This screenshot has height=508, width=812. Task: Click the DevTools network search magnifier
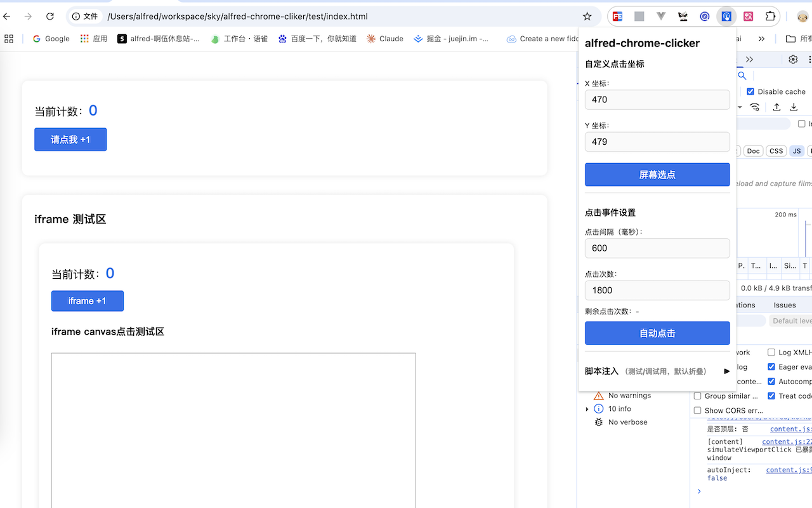[x=742, y=76]
